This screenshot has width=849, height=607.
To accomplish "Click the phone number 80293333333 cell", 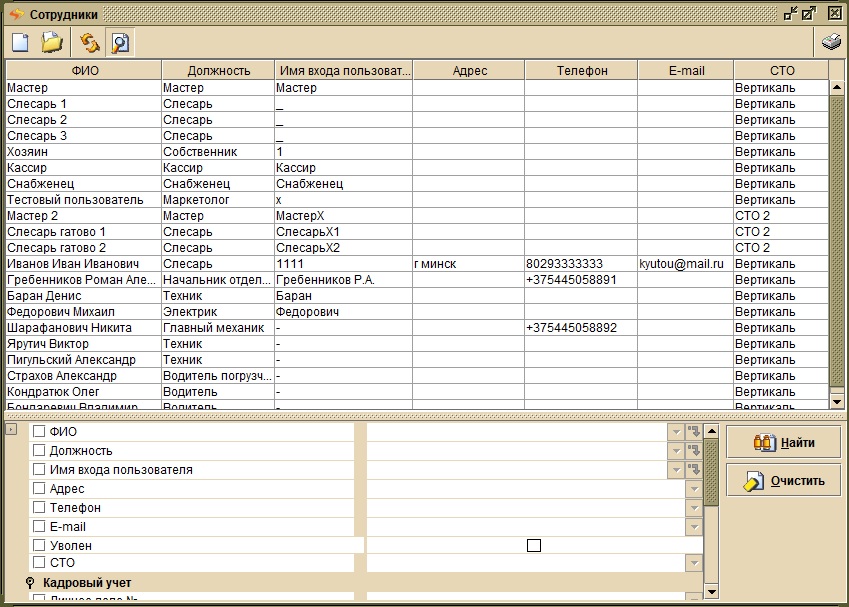I will [x=581, y=264].
